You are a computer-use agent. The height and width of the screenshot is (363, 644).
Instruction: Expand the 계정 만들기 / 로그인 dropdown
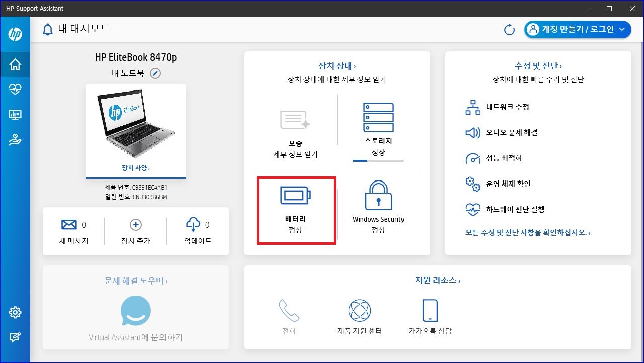pos(578,30)
